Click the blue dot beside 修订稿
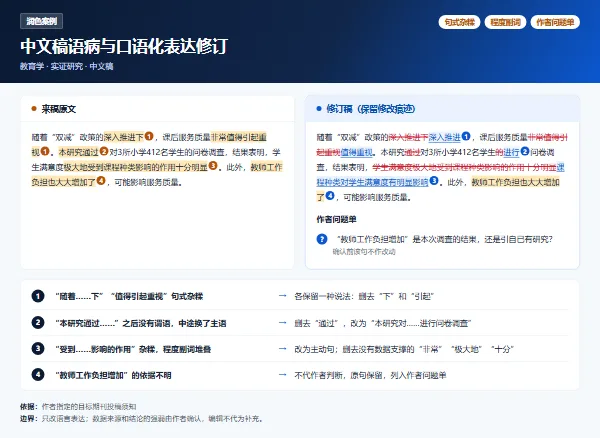The width and height of the screenshot is (600, 438). tap(319, 109)
